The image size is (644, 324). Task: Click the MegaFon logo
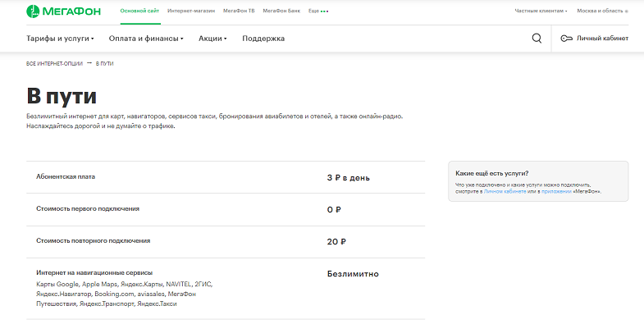pos(63,11)
